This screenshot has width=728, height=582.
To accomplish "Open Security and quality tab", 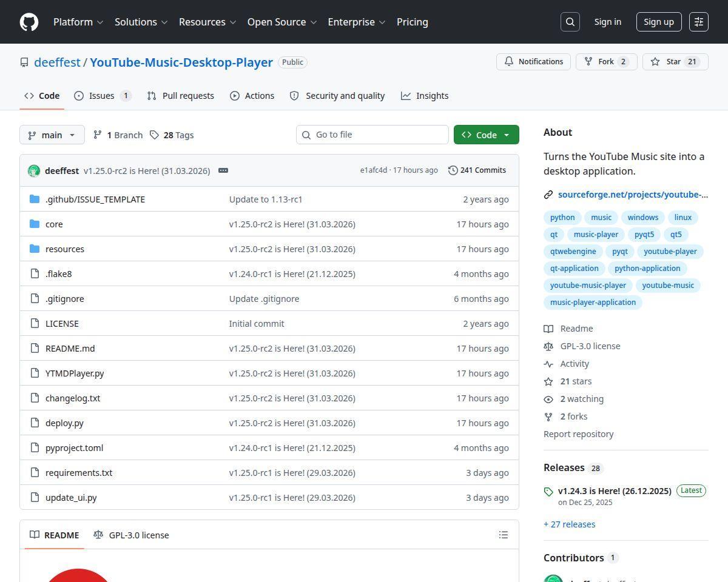I will (337, 96).
